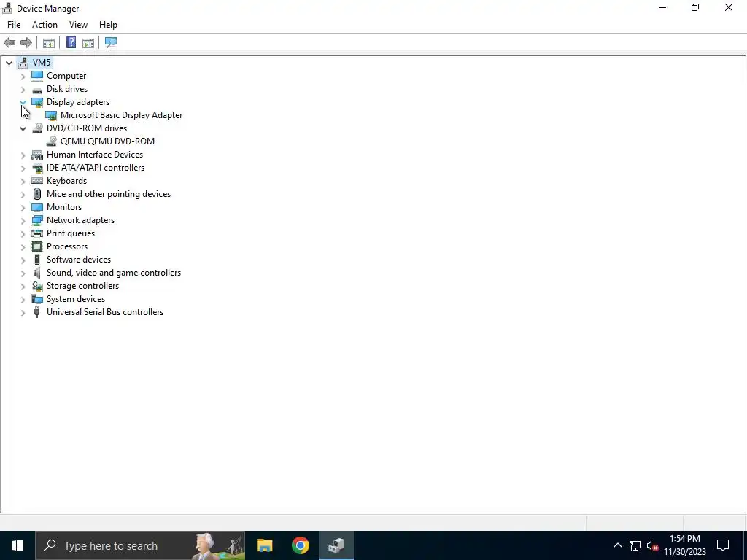Viewport: 747px width, 560px height.
Task: Click the network status tray icon
Action: click(635, 545)
